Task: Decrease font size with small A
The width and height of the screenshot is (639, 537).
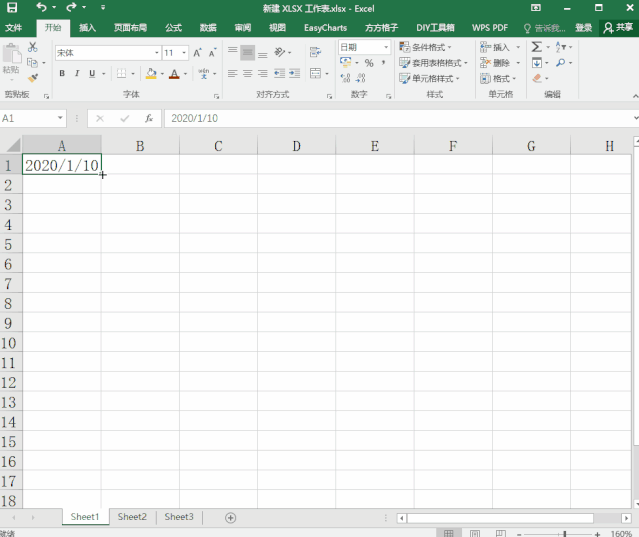Action: [x=212, y=53]
